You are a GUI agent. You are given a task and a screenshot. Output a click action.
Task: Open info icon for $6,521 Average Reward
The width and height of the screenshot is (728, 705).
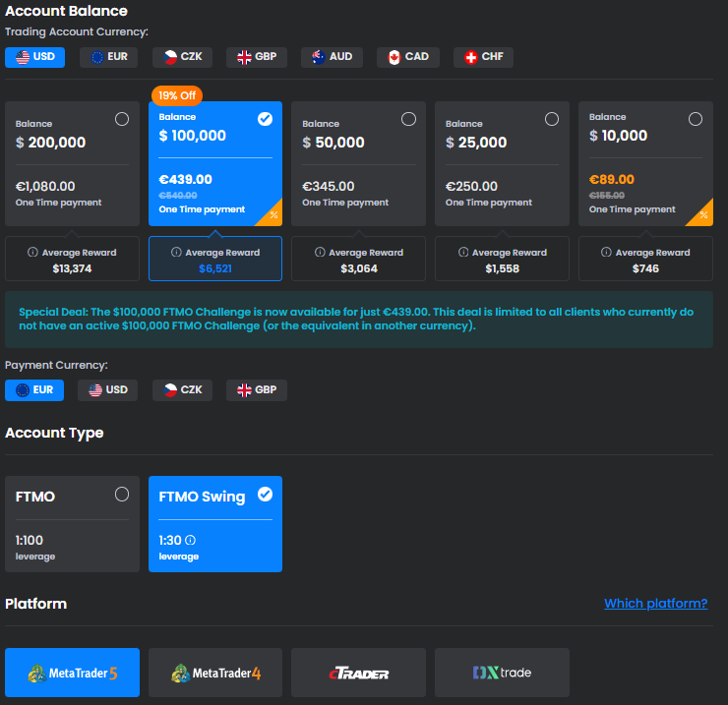pos(176,252)
